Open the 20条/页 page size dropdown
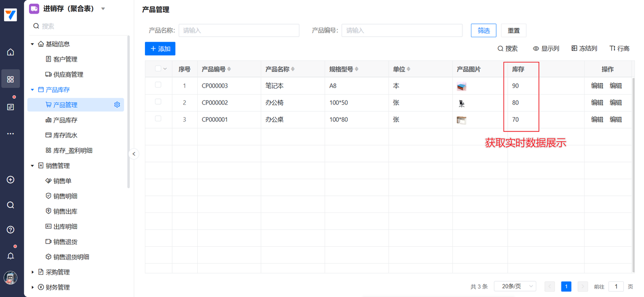 point(515,286)
